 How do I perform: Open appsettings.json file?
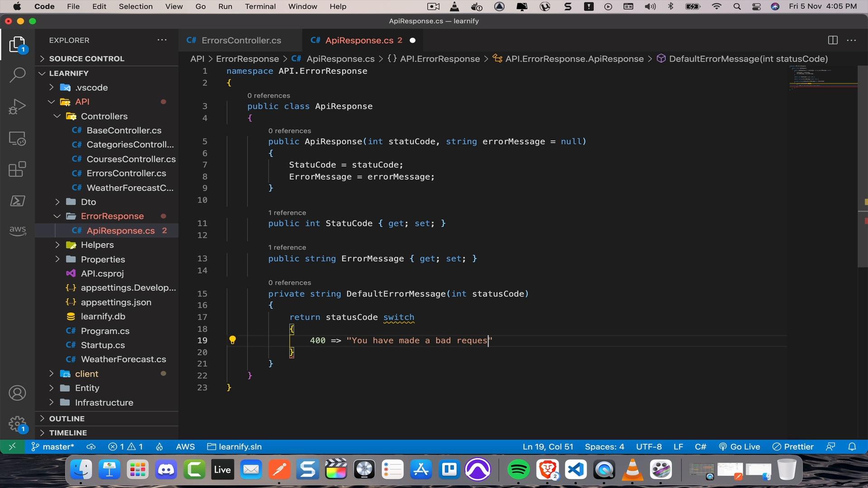click(x=107, y=302)
